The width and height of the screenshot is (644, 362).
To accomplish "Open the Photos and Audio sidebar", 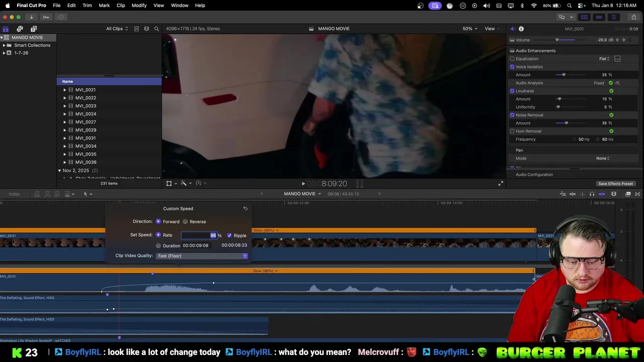I will point(20,29).
